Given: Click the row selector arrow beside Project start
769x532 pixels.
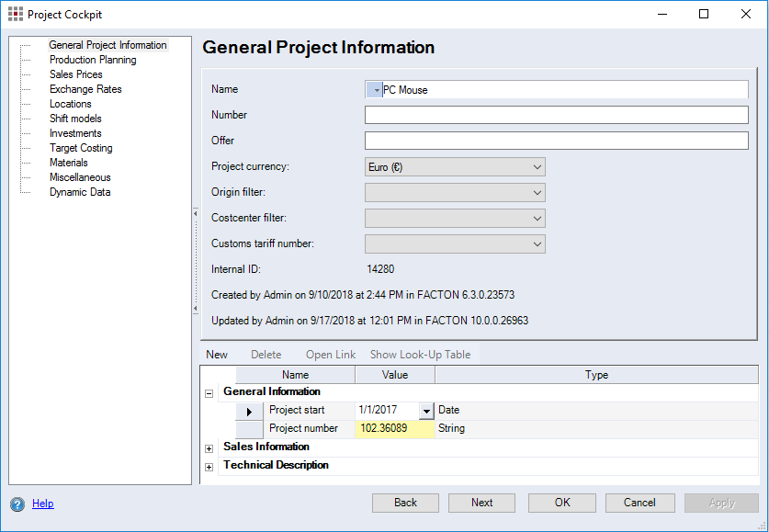Looking at the screenshot, I should (x=249, y=411).
